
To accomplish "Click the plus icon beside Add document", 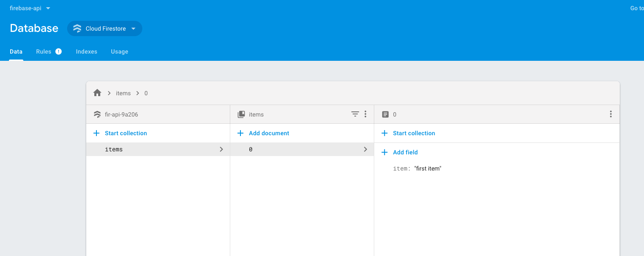I will point(240,133).
